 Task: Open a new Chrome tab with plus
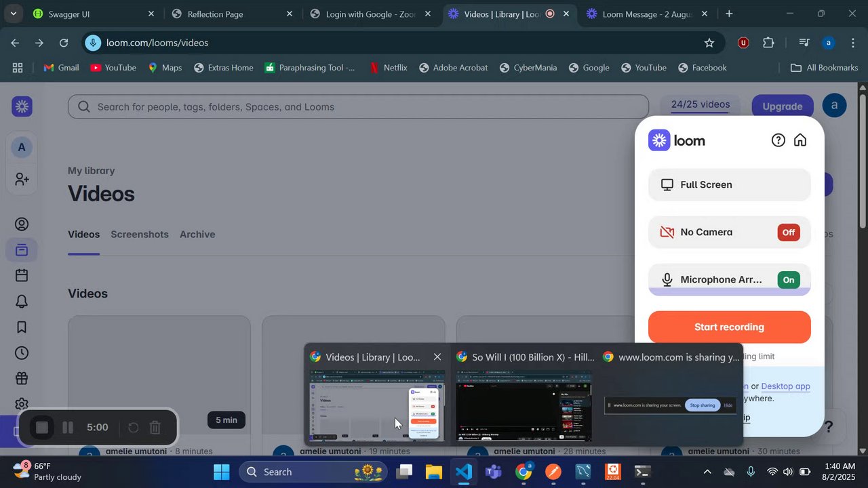coord(729,14)
